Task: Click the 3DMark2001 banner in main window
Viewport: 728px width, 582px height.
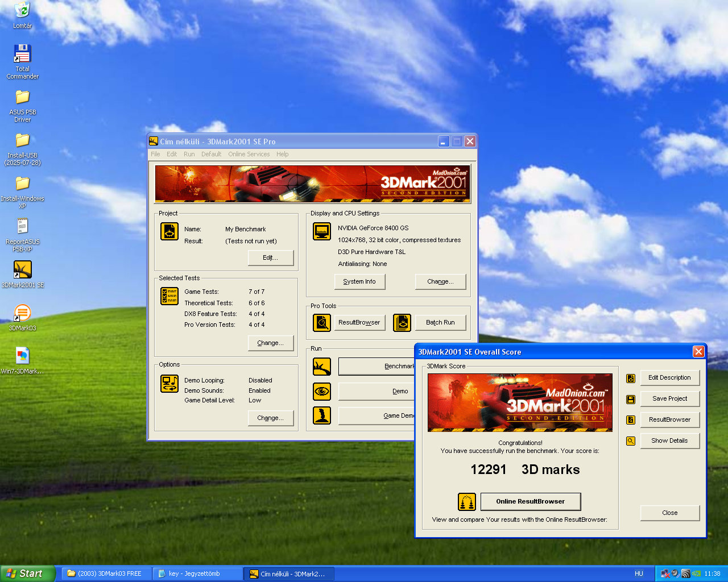Action: click(312, 184)
